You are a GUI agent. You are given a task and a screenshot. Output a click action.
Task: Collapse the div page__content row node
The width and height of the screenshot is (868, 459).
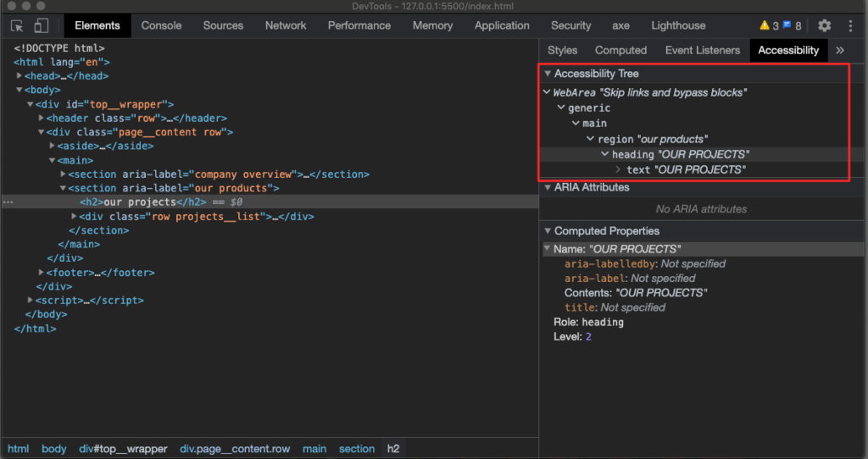coord(42,132)
